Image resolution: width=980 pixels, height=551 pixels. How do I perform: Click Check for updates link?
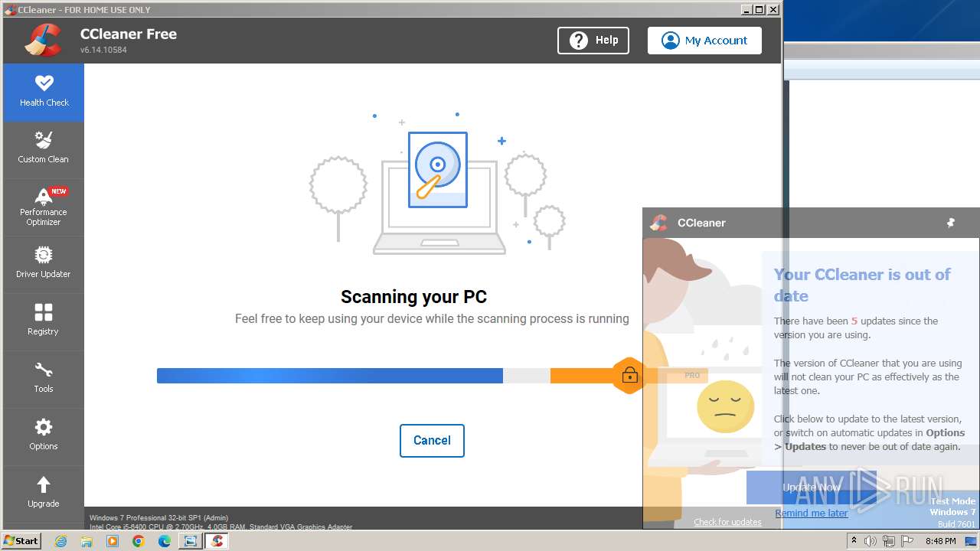coord(727,522)
